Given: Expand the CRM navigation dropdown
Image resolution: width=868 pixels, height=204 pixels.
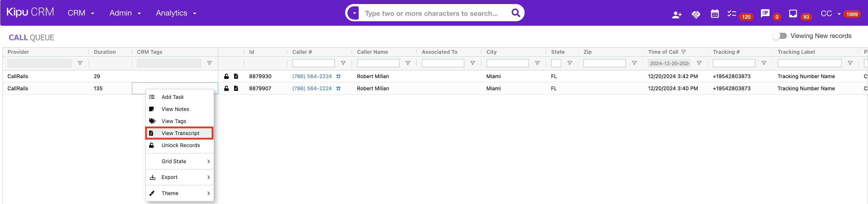Looking at the screenshot, I should pyautogui.click(x=81, y=13).
